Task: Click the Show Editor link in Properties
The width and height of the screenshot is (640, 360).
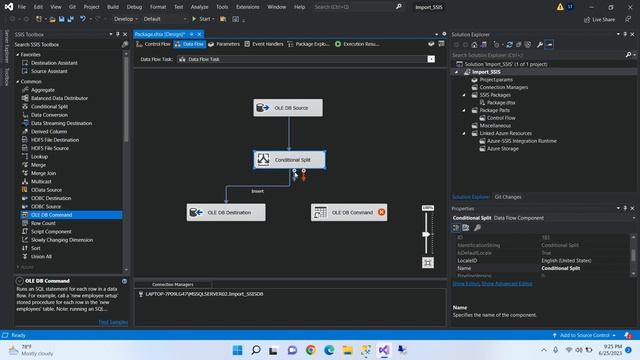Action: (466, 284)
